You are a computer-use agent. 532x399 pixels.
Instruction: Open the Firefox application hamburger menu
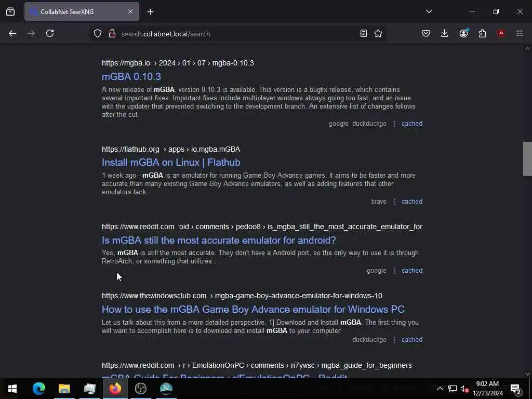point(520,33)
